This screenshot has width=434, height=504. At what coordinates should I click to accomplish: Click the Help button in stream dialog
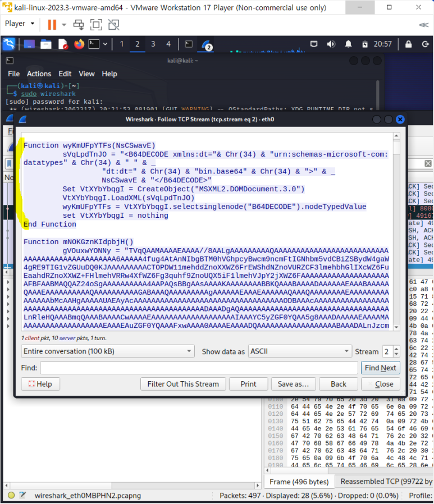pos(40,384)
